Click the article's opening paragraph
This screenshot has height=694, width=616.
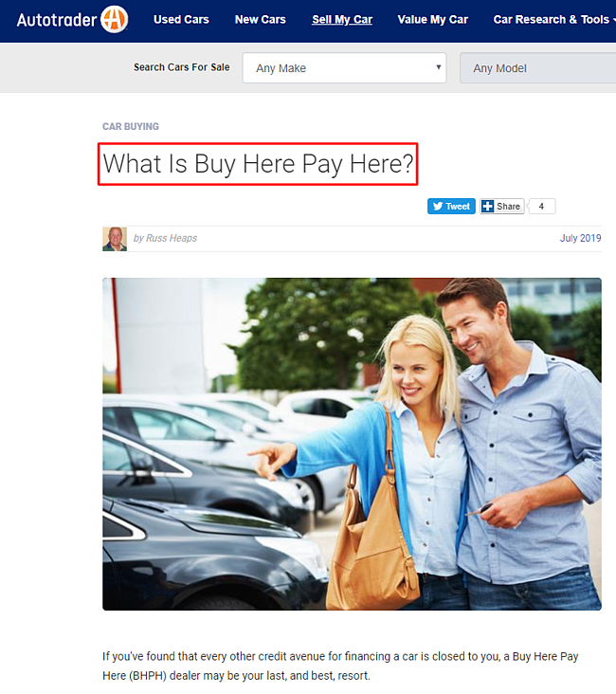(340, 666)
